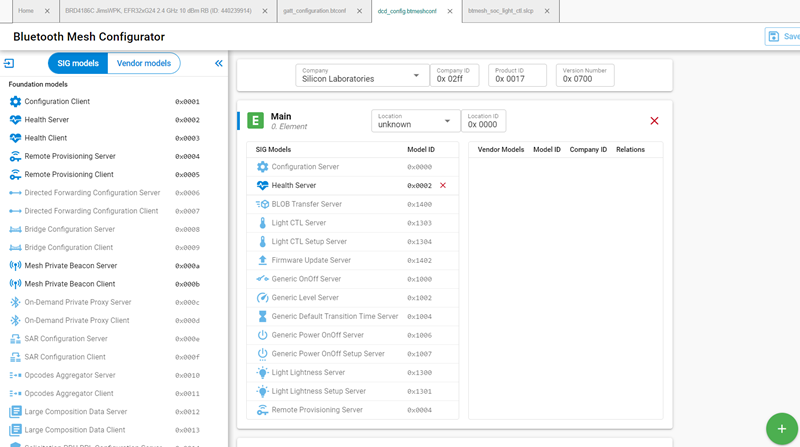
Task: Click the Company ID input field
Action: click(455, 75)
